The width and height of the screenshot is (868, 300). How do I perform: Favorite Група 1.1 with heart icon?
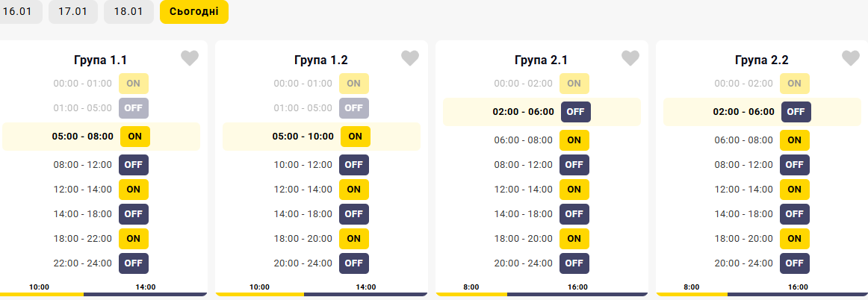coord(190,58)
